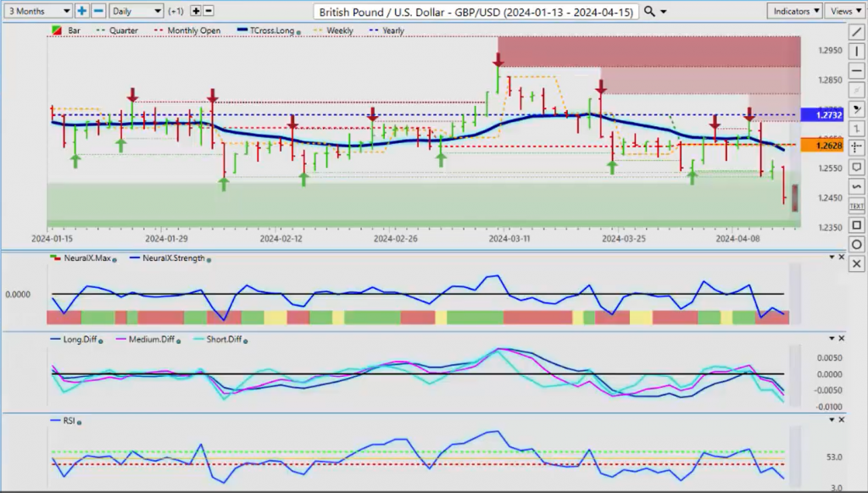Open the Views menu
Viewport: 868px width, 493px height.
[x=845, y=10]
